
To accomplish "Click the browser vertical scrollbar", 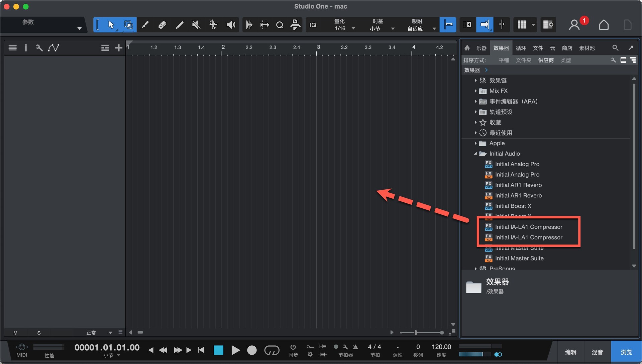I will pos(634,166).
